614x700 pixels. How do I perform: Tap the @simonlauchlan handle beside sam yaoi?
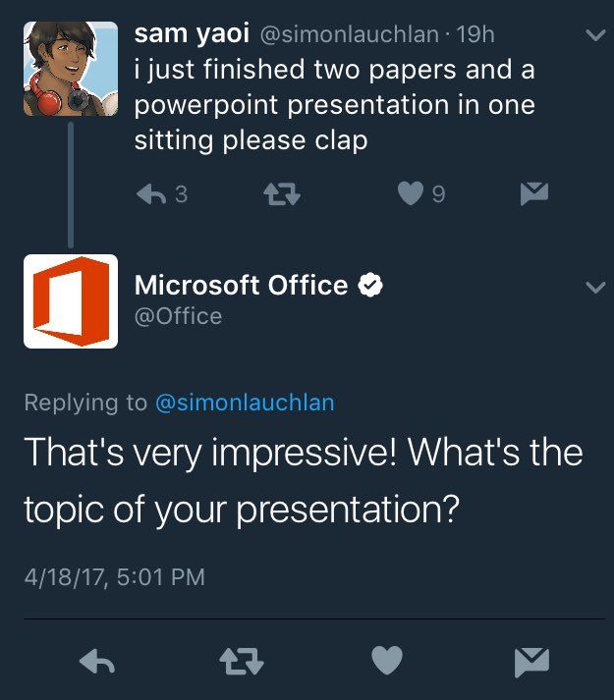click(x=350, y=34)
